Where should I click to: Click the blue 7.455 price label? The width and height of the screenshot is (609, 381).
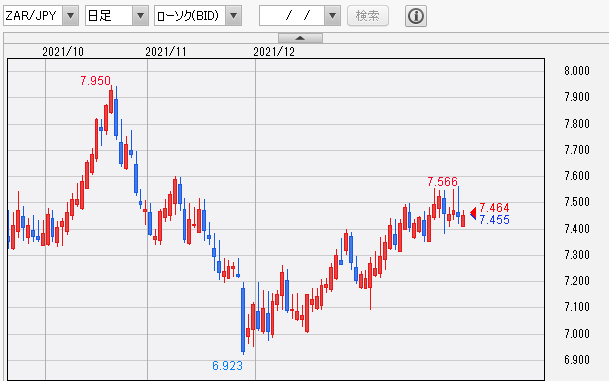pos(494,220)
